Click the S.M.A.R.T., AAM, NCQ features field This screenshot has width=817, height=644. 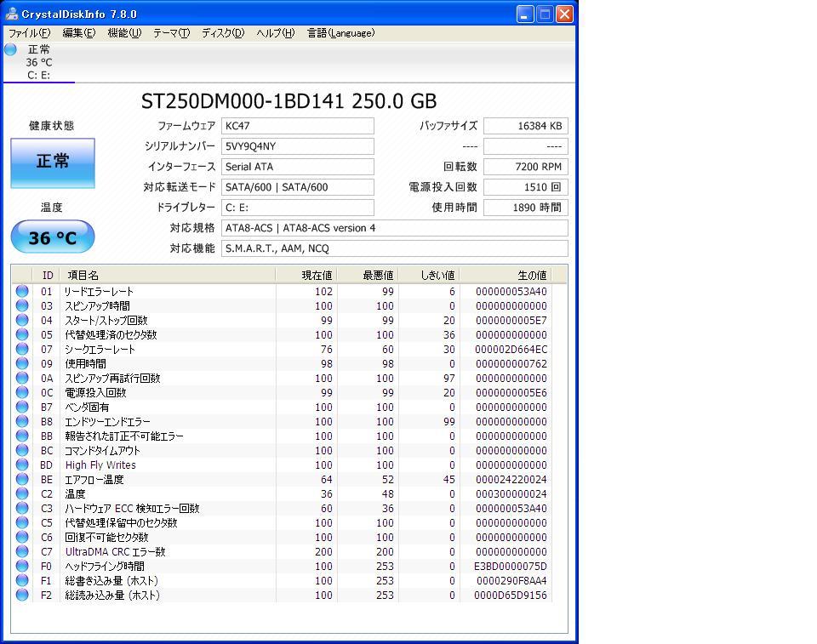394,248
